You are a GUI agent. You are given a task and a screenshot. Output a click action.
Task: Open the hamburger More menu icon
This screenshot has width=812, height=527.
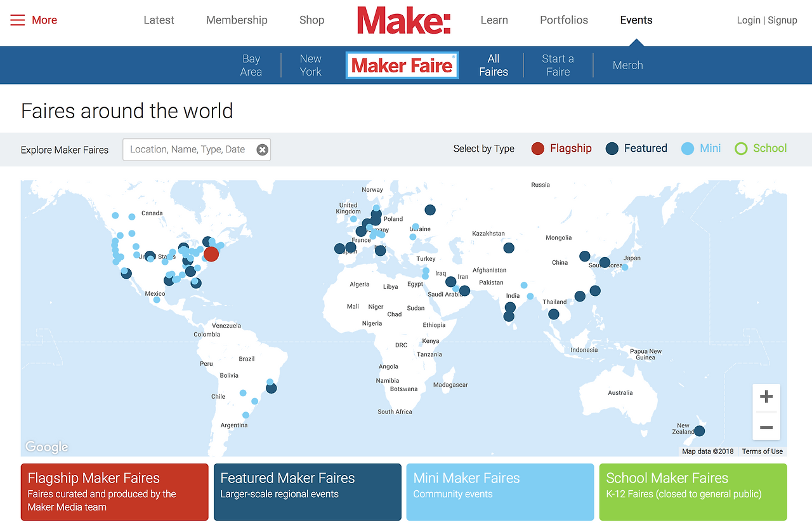pos(18,20)
